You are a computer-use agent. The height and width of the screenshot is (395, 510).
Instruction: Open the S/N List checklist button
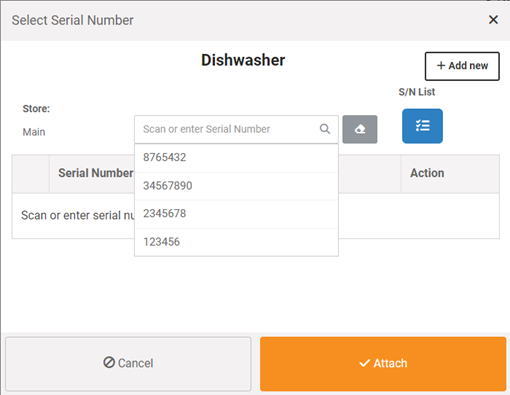[422, 126]
